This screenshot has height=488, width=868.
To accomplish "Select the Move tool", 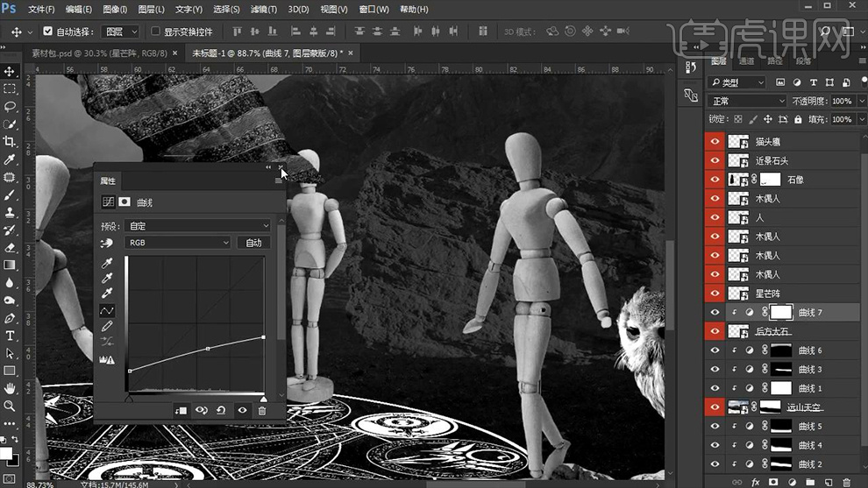I will tap(10, 71).
